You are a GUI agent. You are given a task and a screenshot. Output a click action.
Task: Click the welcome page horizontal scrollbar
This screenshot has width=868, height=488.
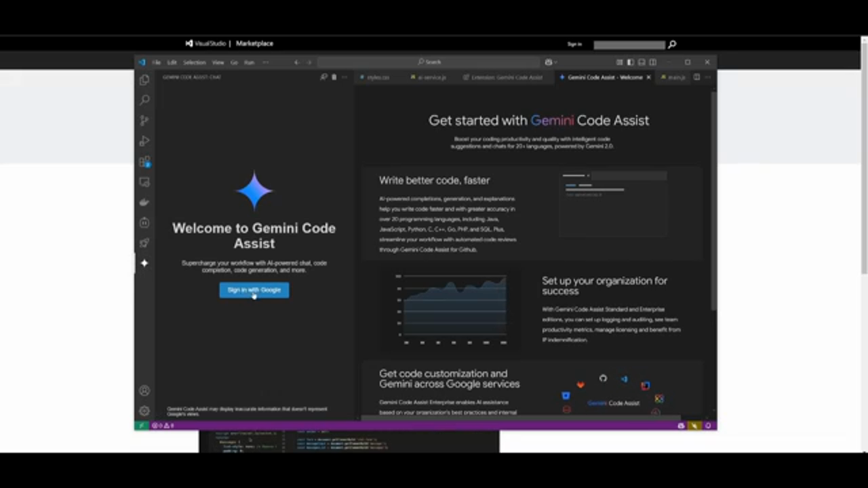coord(522,418)
